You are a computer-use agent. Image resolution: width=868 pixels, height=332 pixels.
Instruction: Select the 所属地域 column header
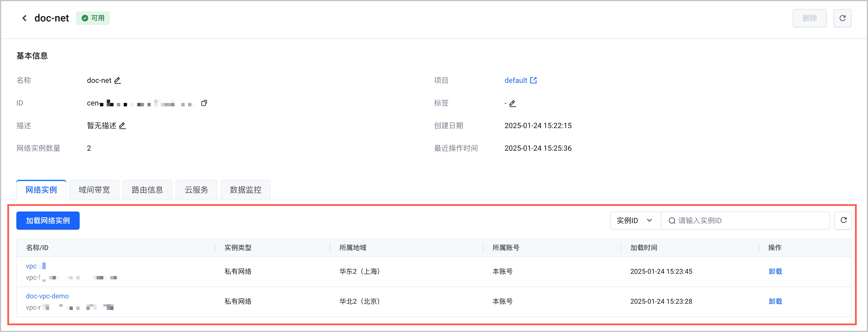pyautogui.click(x=353, y=248)
